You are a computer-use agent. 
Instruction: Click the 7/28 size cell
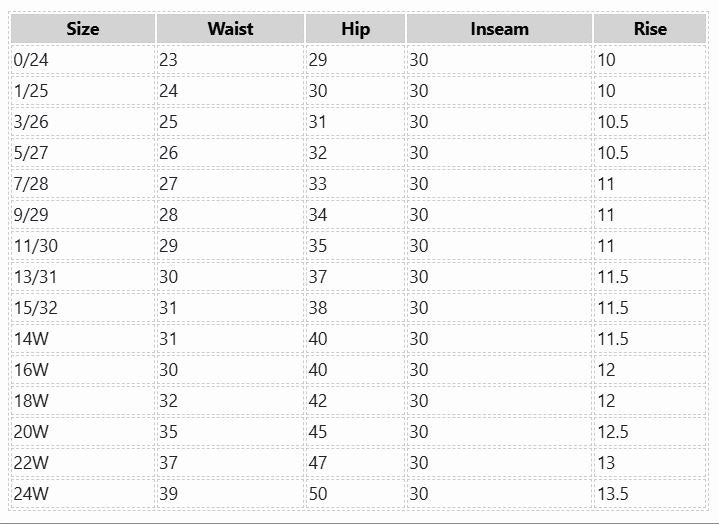pyautogui.click(x=31, y=184)
